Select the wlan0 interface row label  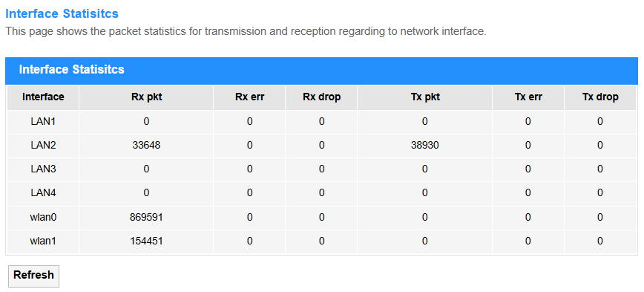click(43, 217)
